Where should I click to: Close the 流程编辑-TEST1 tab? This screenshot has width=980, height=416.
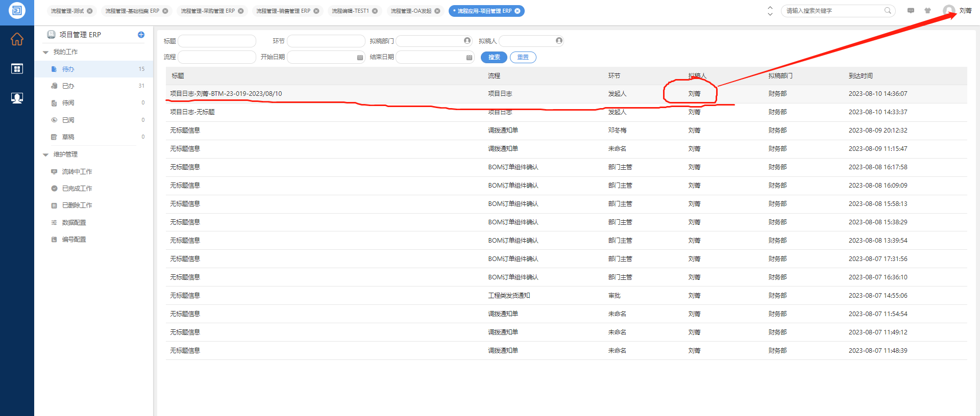[375, 11]
